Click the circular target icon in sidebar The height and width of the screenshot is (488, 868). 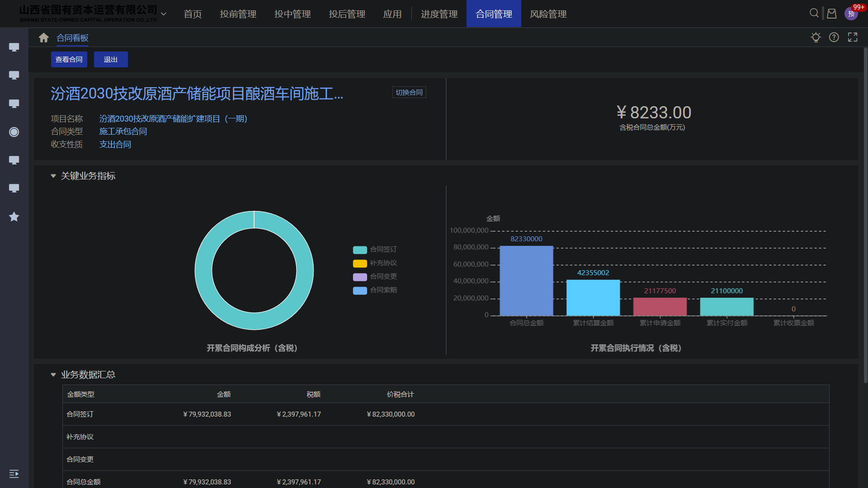click(x=14, y=132)
